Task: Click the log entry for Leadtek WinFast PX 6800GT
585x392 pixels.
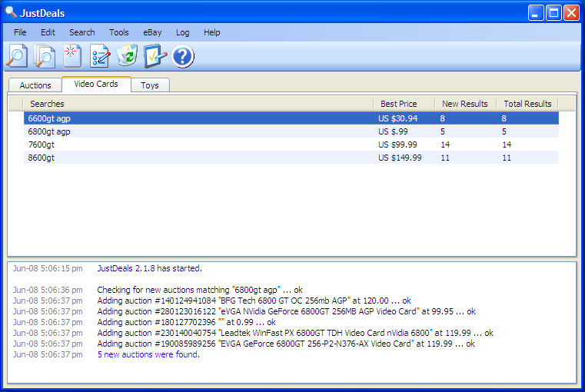Action: 295,333
